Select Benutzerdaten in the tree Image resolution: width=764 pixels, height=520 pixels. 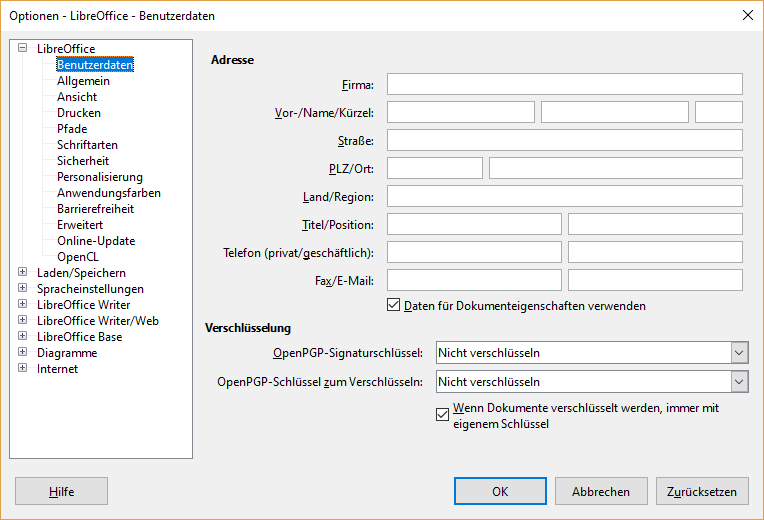click(x=95, y=65)
